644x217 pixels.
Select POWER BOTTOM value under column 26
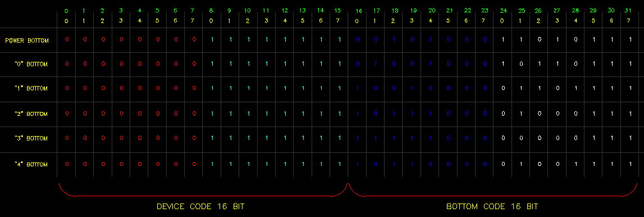tap(539, 40)
